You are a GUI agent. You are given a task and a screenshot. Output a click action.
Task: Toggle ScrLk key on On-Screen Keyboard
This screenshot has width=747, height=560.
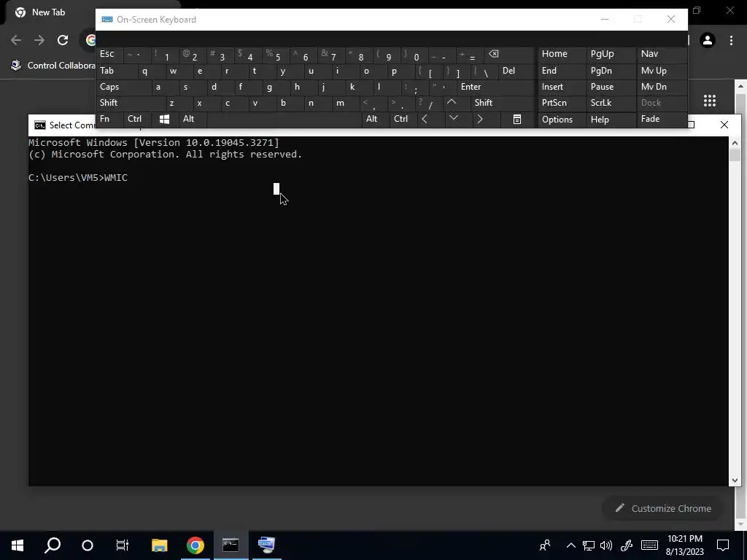pos(611,103)
